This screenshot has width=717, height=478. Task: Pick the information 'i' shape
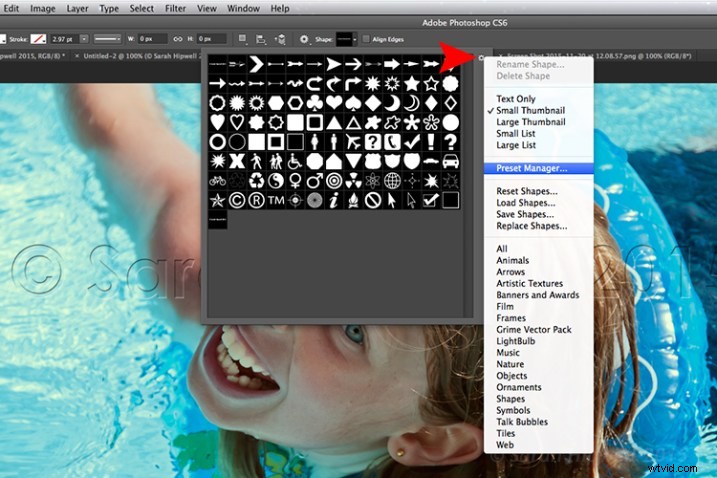pos(334,200)
